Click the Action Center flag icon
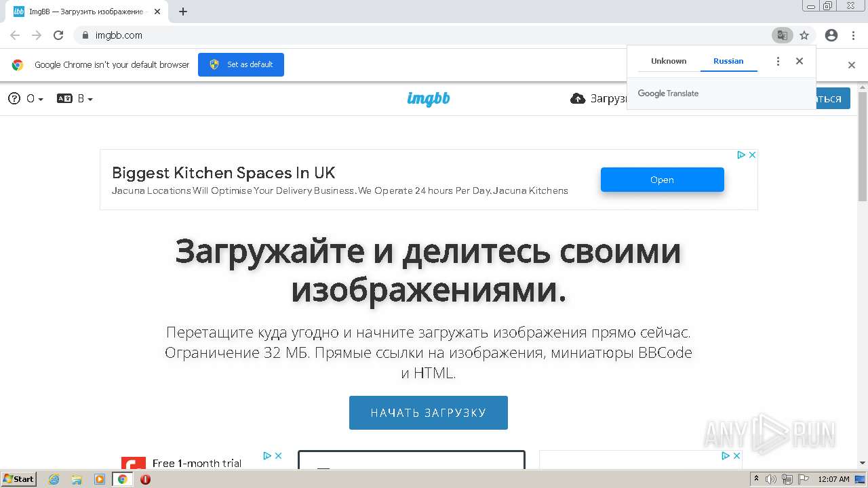868x488 pixels. point(803,479)
